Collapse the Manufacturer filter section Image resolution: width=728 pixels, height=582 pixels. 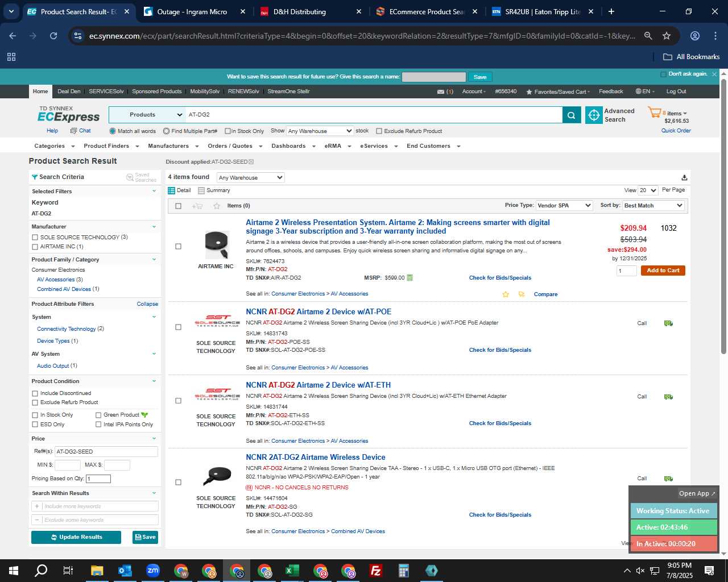[x=154, y=227]
